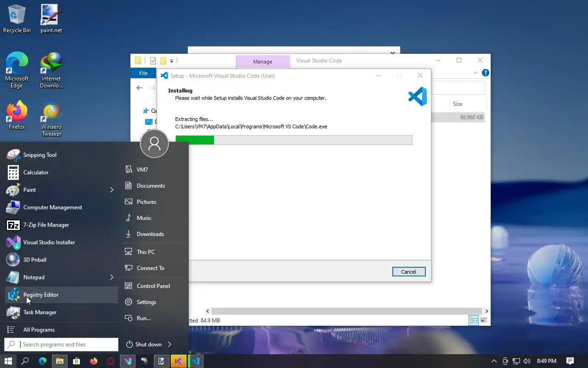Open Snipping Tool from the Start menu
Screen dimensions: 588x368
pos(61,155)
